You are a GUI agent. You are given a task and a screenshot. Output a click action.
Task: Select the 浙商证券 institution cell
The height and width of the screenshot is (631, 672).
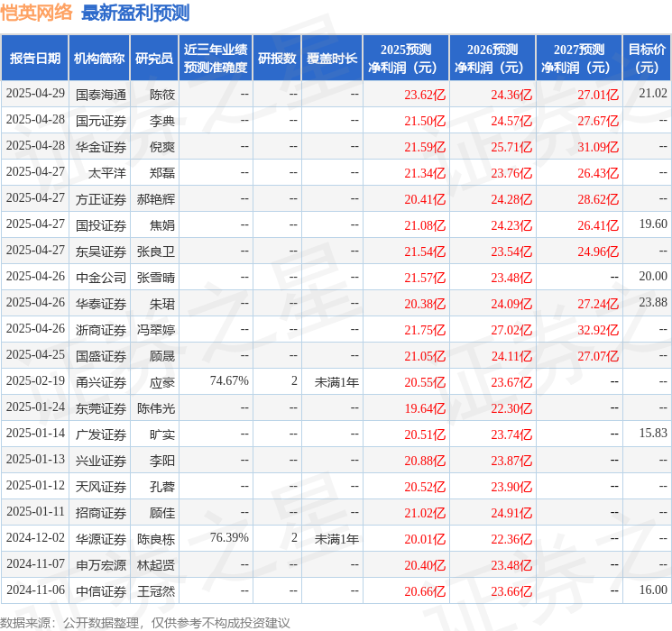click(x=101, y=330)
